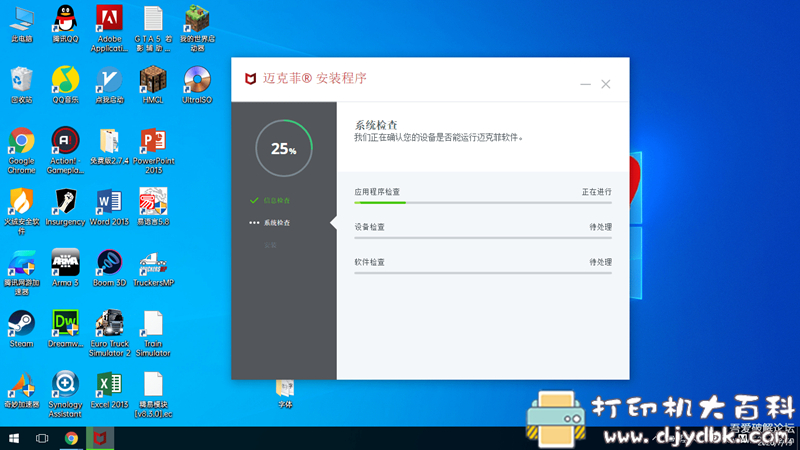Viewport: 800px width, 450px height.
Task: Select the Minecraft launcher desktop icon
Action: (197, 29)
